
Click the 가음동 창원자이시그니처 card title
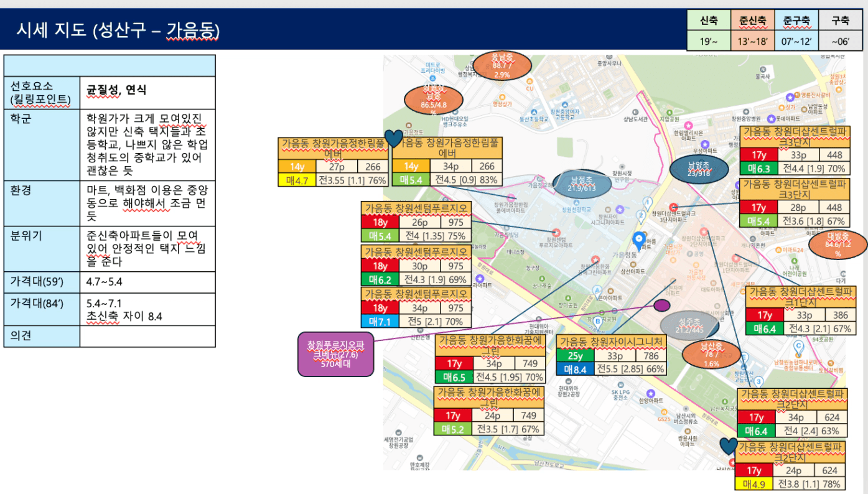pyautogui.click(x=611, y=342)
